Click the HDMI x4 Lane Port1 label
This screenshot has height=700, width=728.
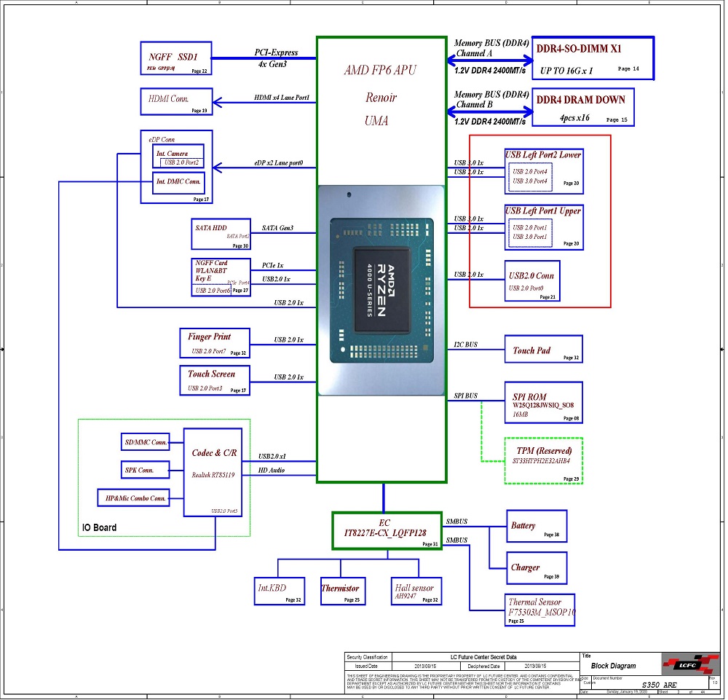(281, 98)
